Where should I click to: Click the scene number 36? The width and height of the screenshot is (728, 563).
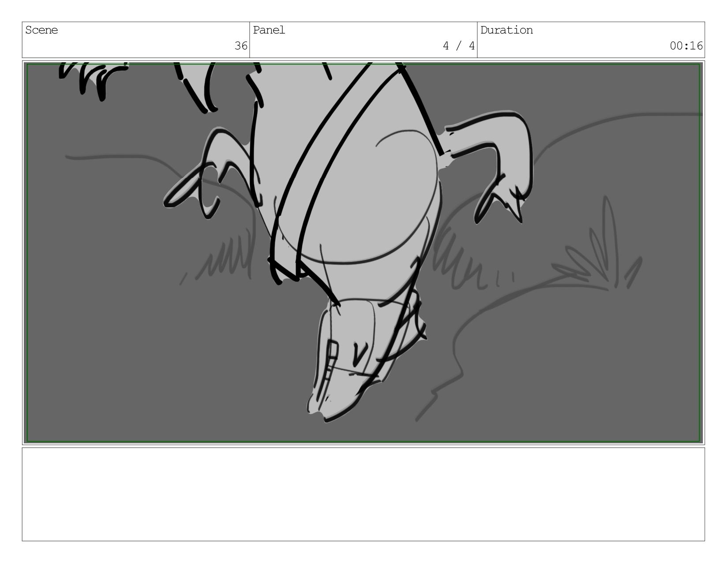[241, 46]
